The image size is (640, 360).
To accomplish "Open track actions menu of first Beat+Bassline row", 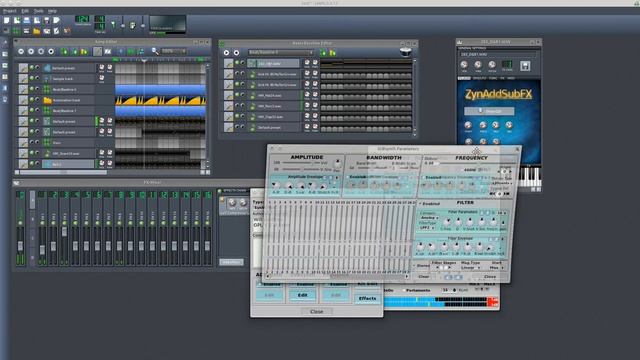I will point(228,63).
